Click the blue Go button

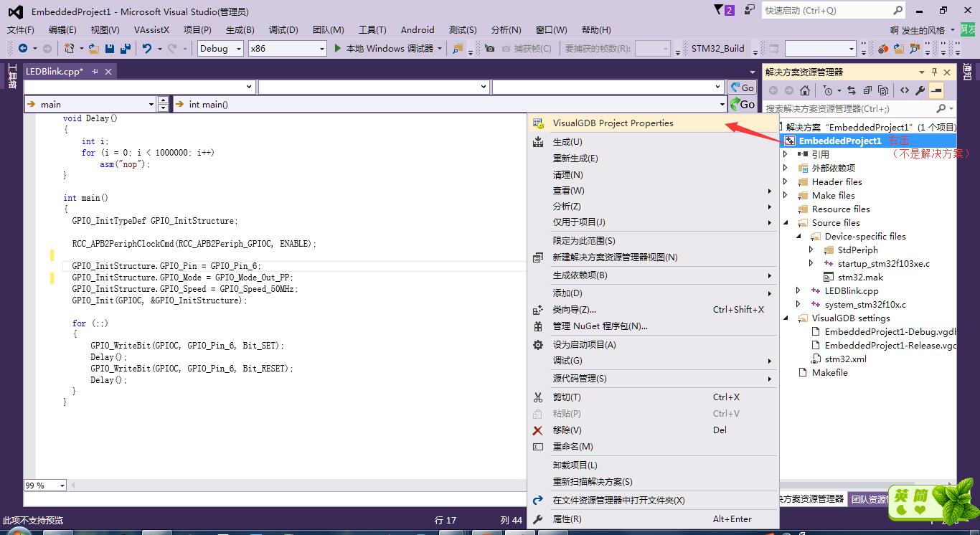tap(743, 87)
